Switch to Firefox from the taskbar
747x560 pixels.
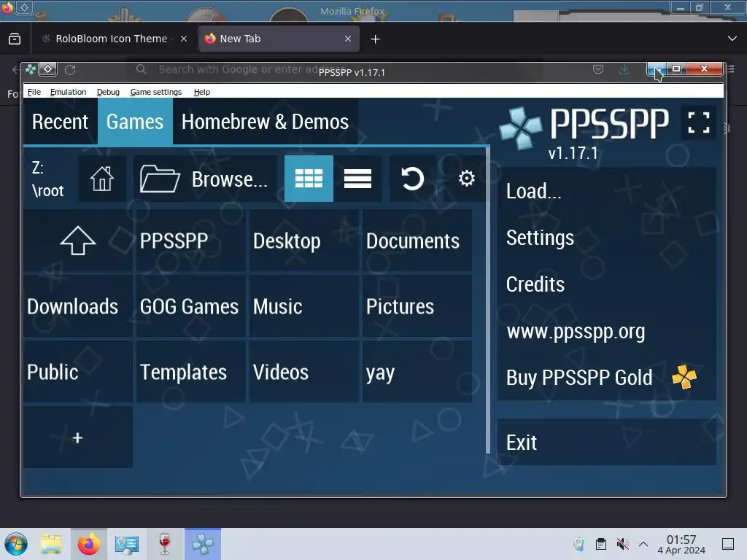coord(88,544)
